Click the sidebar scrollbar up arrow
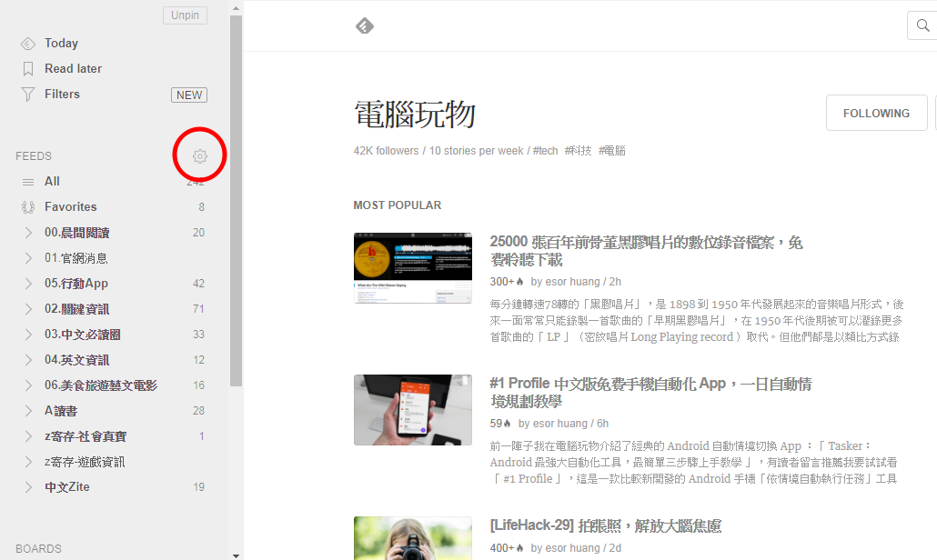The width and height of the screenshot is (937, 560). (x=236, y=8)
